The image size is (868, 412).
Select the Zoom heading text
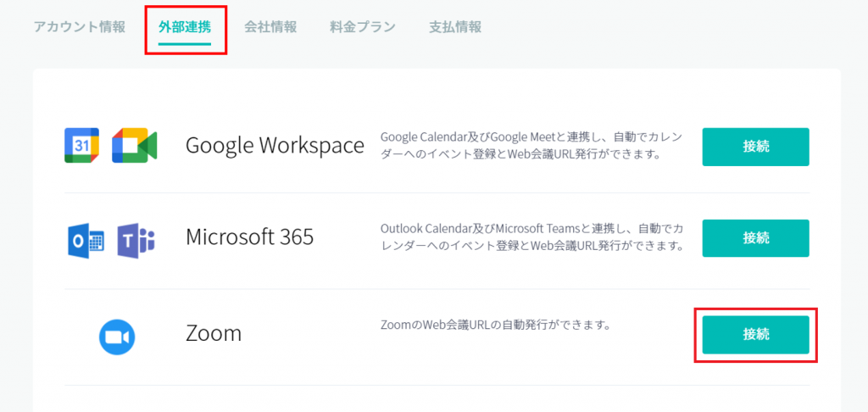(214, 333)
